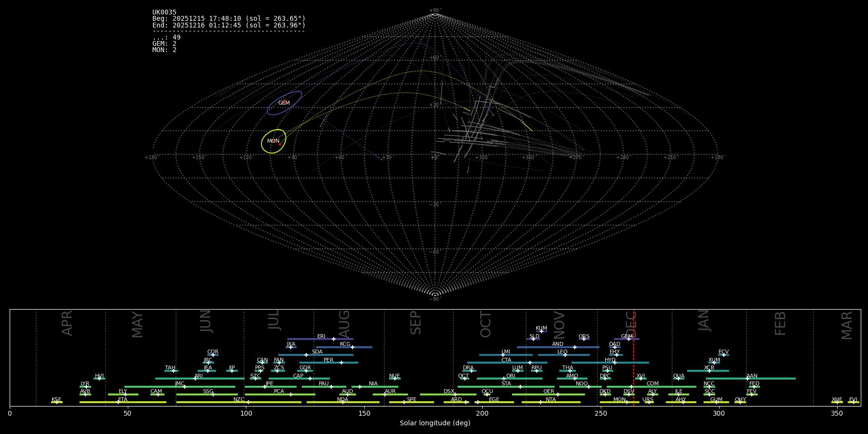Select the AUG month label
Viewport: 868px width, 434px height.
click(344, 324)
